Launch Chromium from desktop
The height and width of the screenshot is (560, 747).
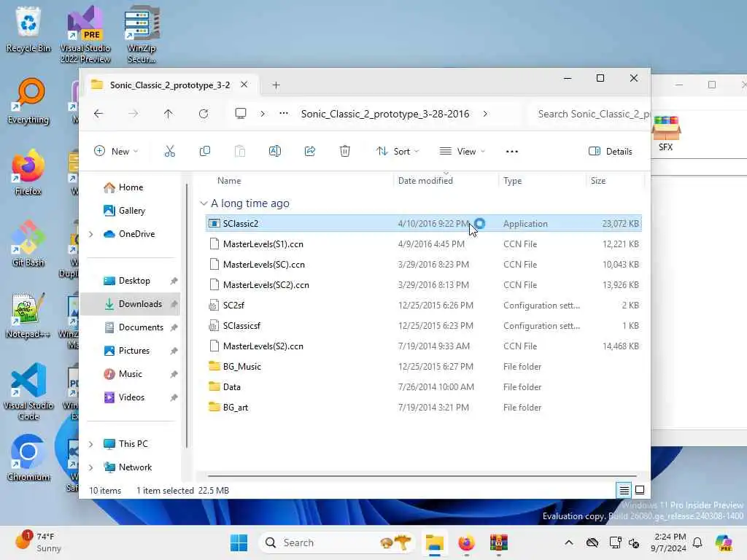[28, 458]
